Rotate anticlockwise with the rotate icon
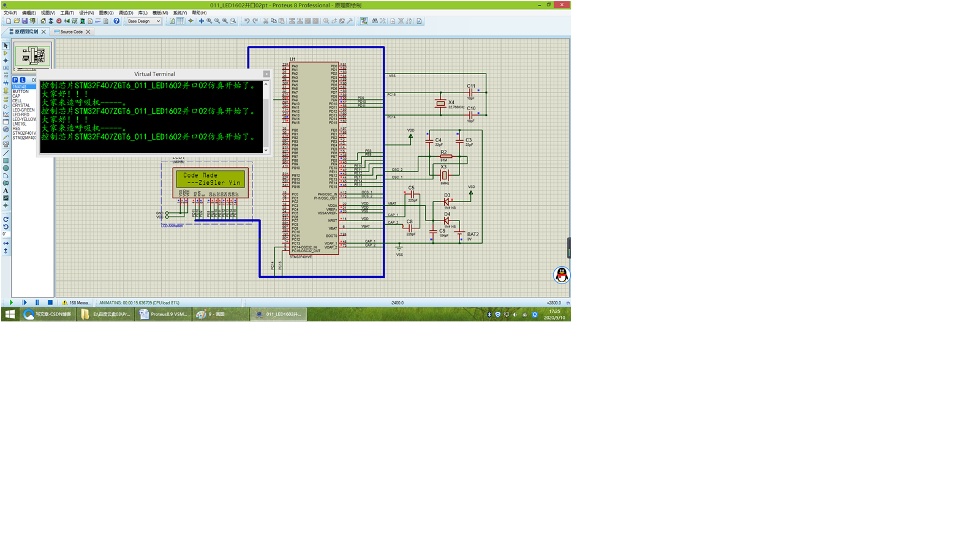Image resolution: width=980 pixels, height=551 pixels. point(6,227)
